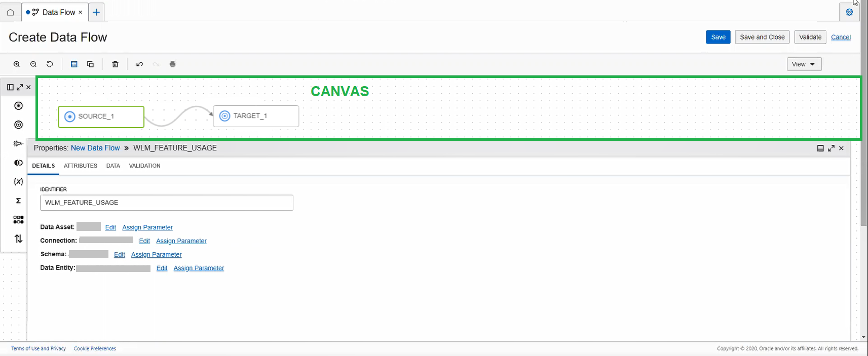This screenshot has height=356, width=868.
Task: Open the VALIDATION tab in Properties
Action: tap(144, 166)
